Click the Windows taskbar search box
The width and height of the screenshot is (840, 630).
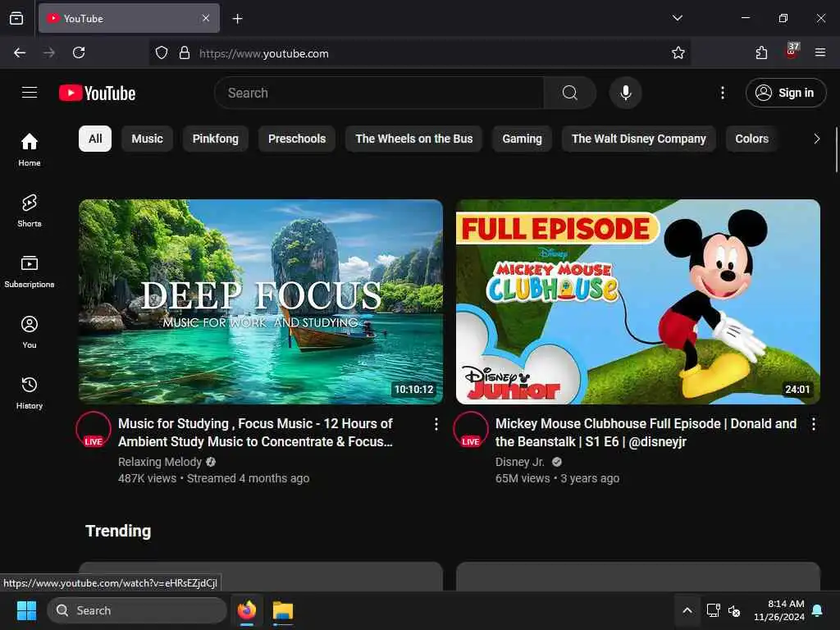click(137, 610)
